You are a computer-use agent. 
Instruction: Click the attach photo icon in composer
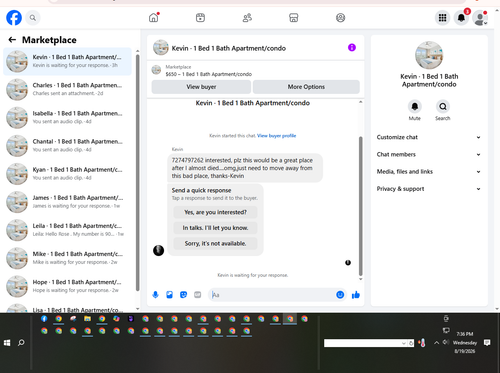(x=169, y=295)
